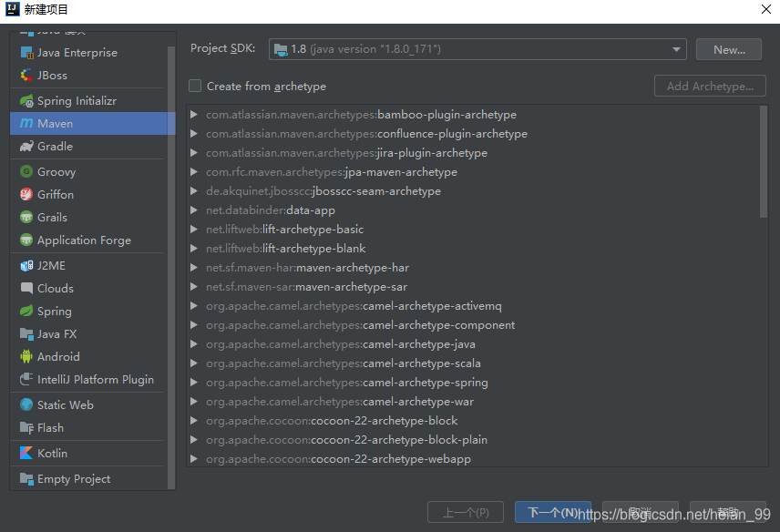Select camel-archetype-scala archetype row
Image resolution: width=780 pixels, height=532 pixels.
473,363
